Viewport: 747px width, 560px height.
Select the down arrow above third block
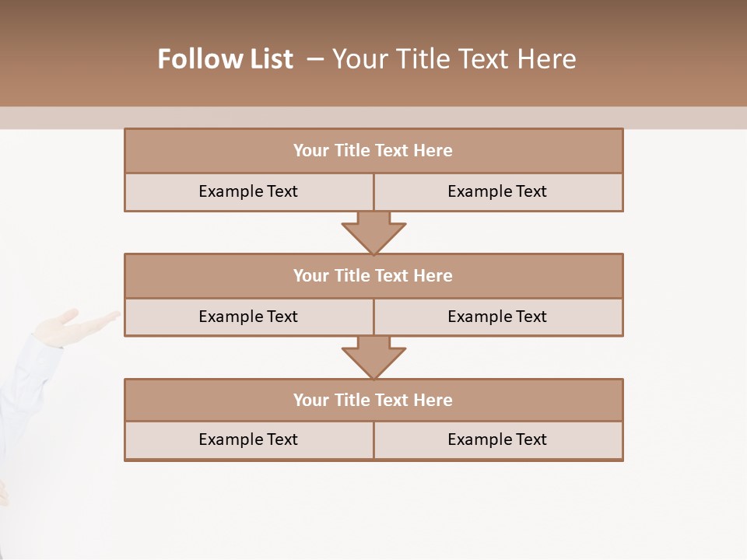coord(373,359)
